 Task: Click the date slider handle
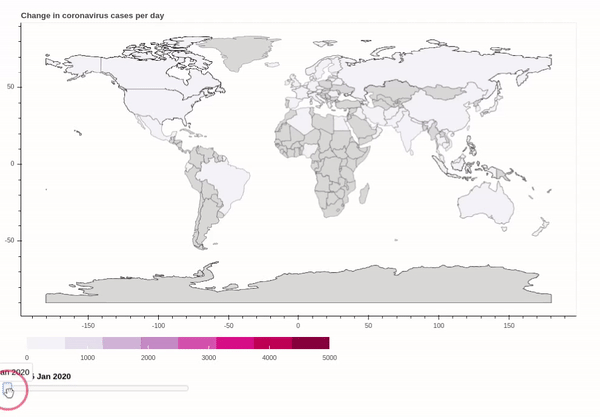[x=7, y=388]
